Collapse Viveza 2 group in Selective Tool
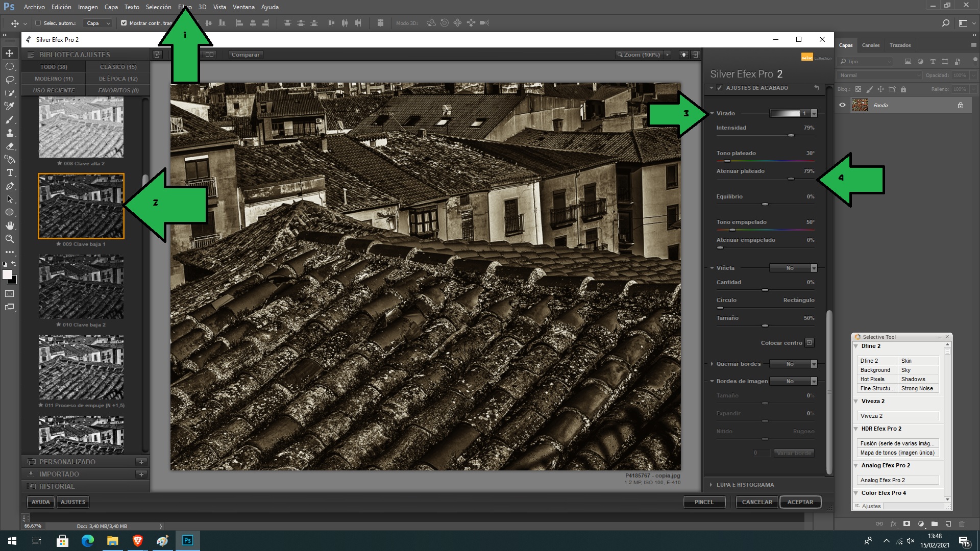Screen dimensions: 980x551 (x=856, y=401)
